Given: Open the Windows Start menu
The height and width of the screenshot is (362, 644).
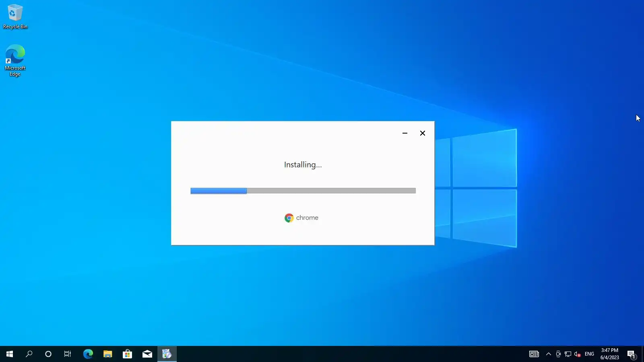Looking at the screenshot, I should pos(10,354).
